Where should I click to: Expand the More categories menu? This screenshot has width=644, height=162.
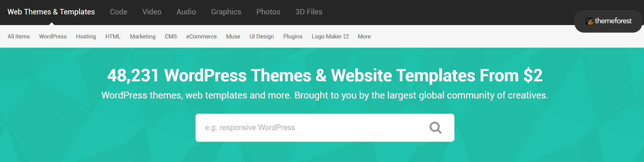click(364, 36)
